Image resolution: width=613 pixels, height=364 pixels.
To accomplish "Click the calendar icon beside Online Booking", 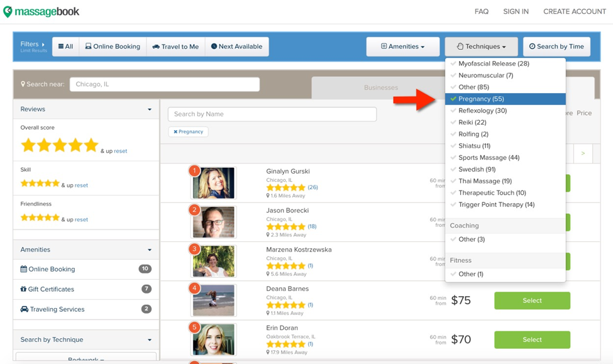I will point(24,269).
